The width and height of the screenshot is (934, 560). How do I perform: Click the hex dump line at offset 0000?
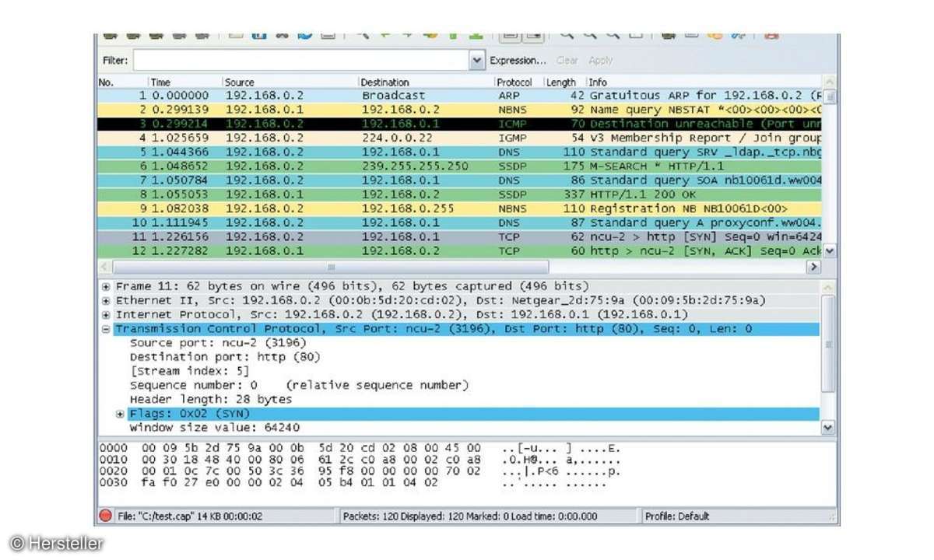click(358, 449)
